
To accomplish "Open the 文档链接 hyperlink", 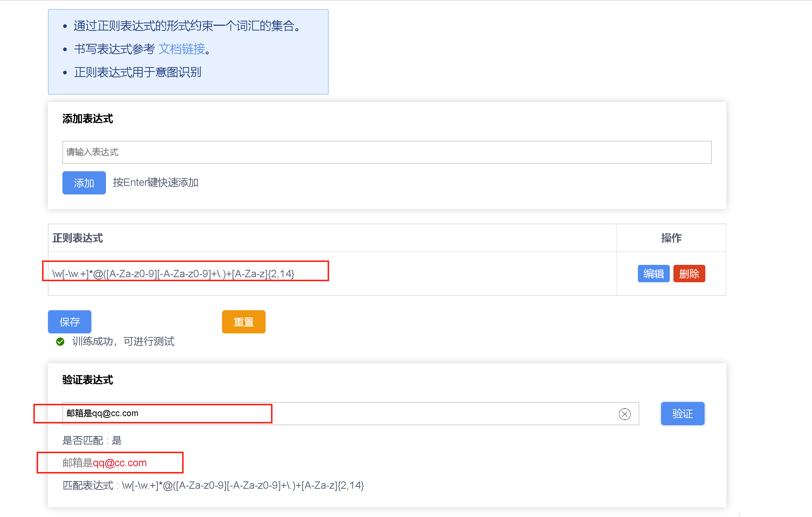I will coord(183,49).
